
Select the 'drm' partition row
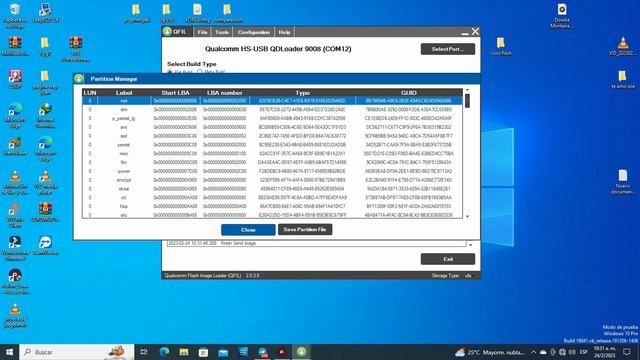(272, 109)
